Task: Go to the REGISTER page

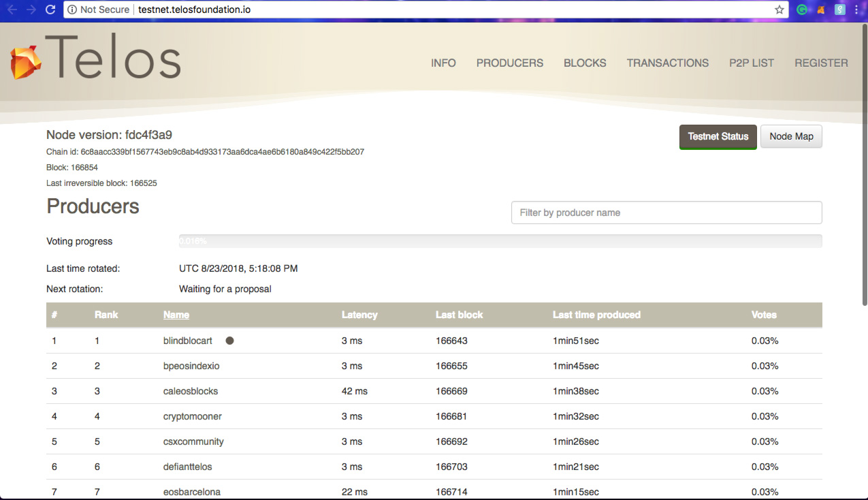Action: pos(821,63)
